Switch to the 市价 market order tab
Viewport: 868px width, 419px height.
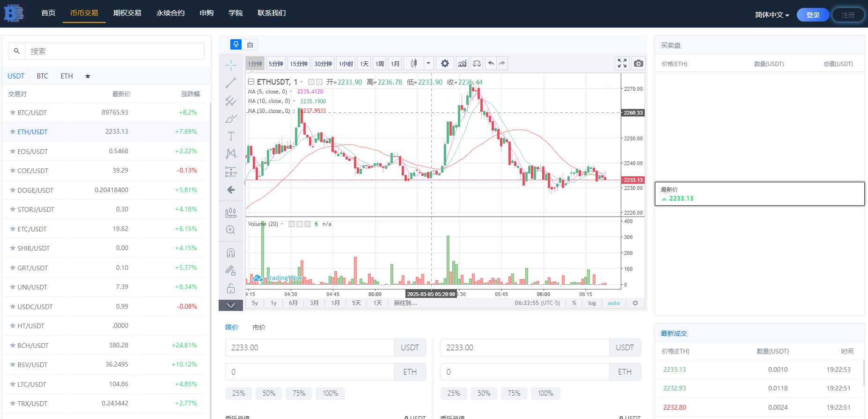point(259,327)
